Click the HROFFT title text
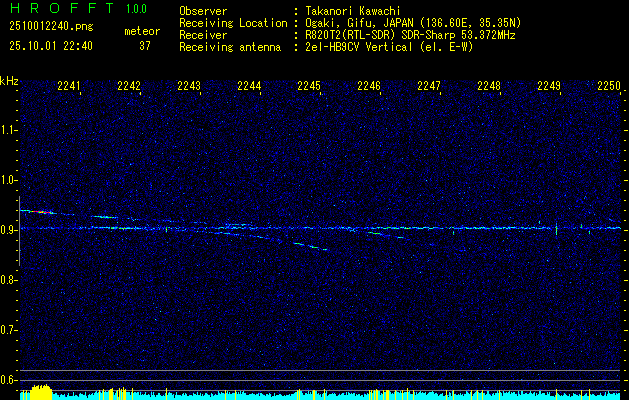629x400 pixels. click(62, 8)
